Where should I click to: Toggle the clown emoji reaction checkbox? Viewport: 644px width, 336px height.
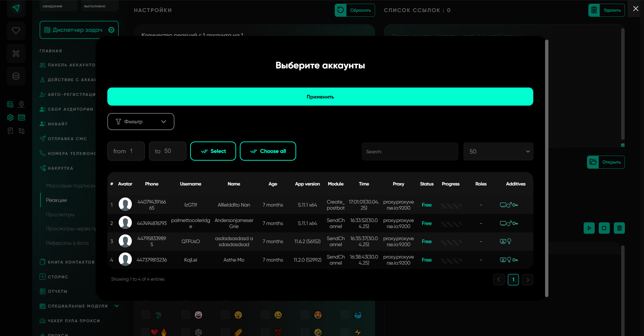coord(185,315)
